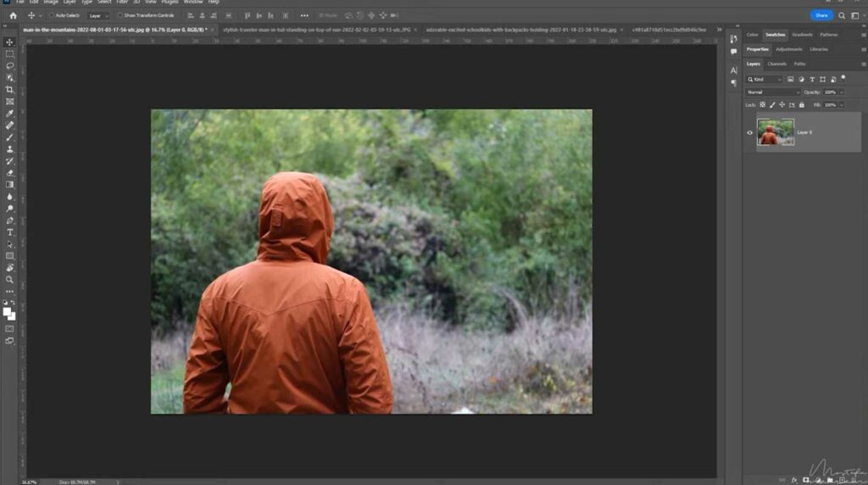The image size is (868, 485).
Task: Show more document tabs chevron
Action: pyautogui.click(x=719, y=30)
